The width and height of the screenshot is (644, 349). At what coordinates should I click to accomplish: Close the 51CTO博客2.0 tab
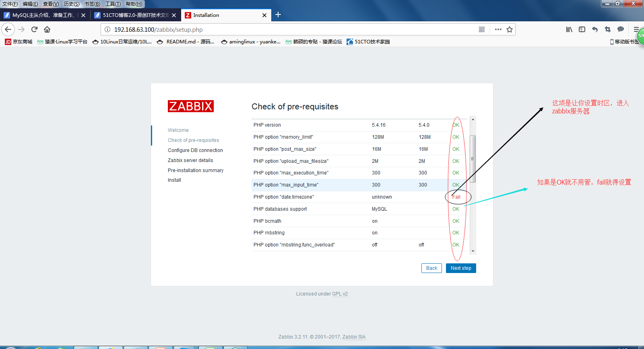pos(174,15)
